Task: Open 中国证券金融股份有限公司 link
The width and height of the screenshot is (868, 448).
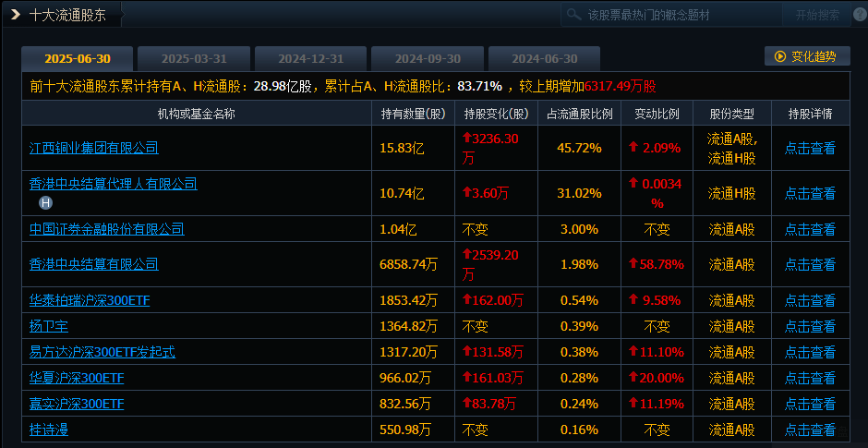Action: pos(107,229)
